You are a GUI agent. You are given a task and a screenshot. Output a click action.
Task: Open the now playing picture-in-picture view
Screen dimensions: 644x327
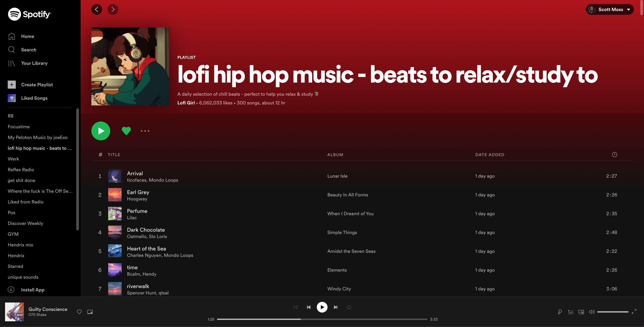coord(90,312)
